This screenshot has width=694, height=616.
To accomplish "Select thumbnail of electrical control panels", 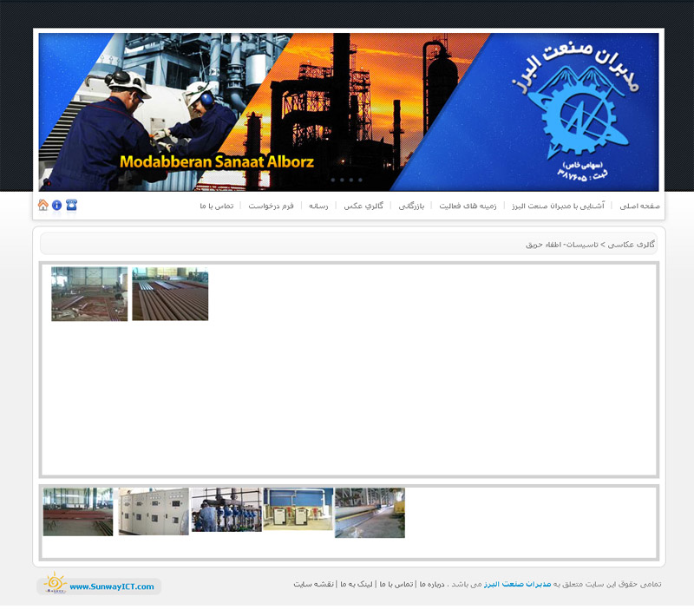I will tap(154, 512).
